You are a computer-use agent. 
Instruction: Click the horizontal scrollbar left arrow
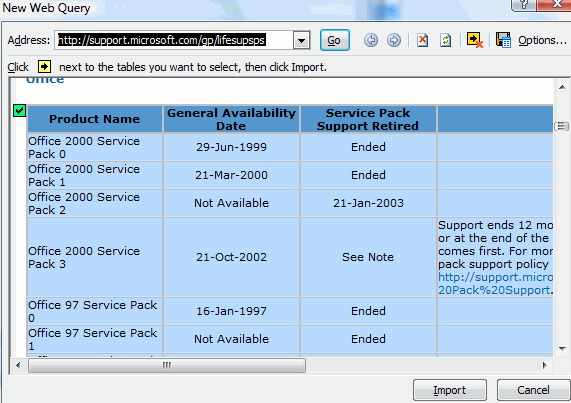18,365
